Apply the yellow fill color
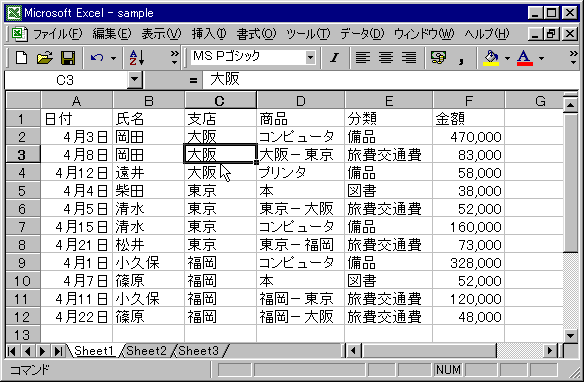 coord(491,58)
